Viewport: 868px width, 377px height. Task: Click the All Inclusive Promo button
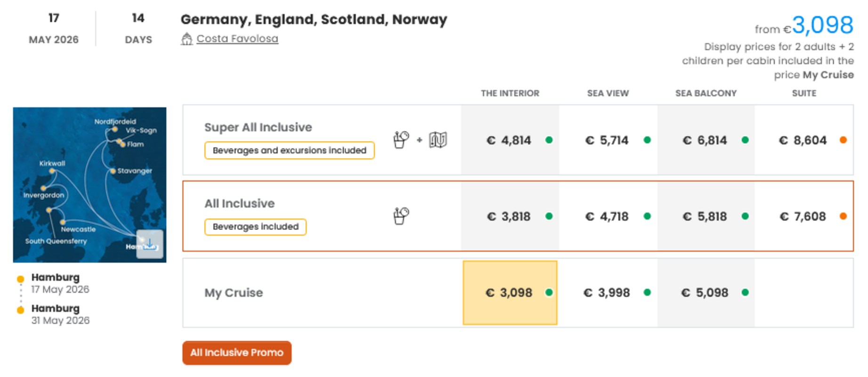pos(237,352)
